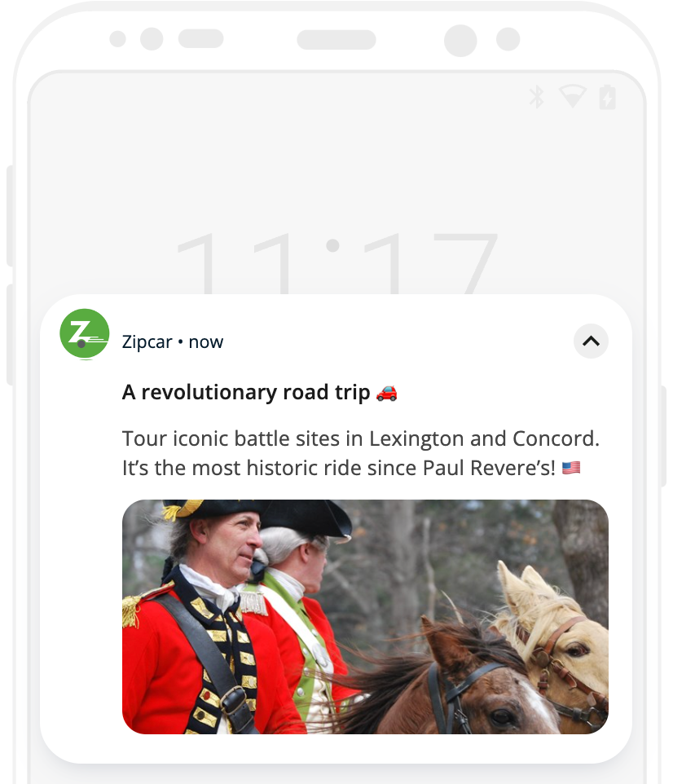Click the Zipcar app name label
Screen dimensions: 673x784
[147, 342]
